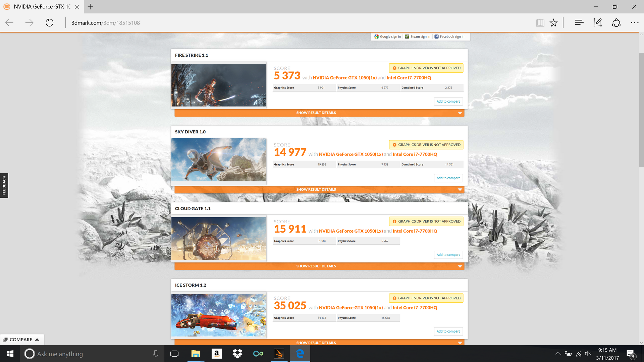Open 3DMark app on taskbar
Image resolution: width=644 pixels, height=362 pixels.
[x=279, y=354]
